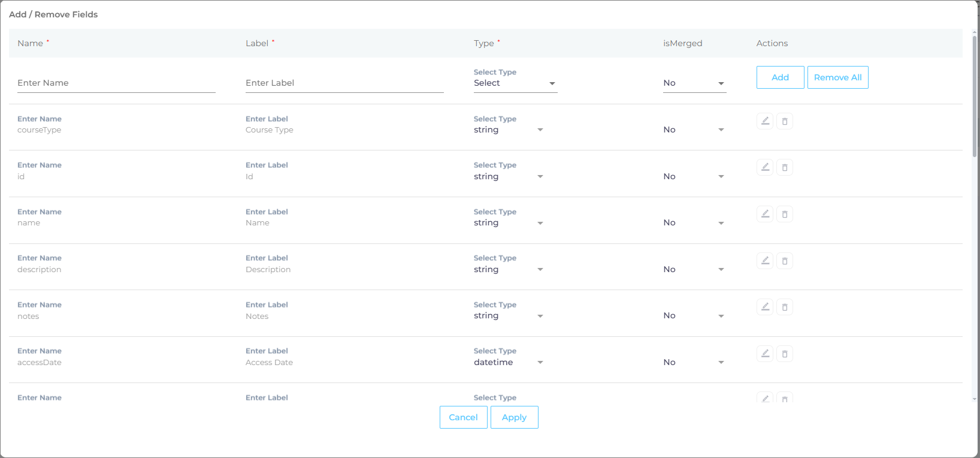The image size is (980, 458).
Task: Click Apply to save fields
Action: point(514,417)
